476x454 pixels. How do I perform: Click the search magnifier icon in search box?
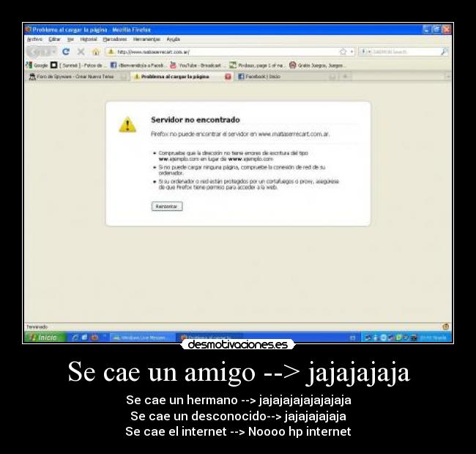click(444, 51)
